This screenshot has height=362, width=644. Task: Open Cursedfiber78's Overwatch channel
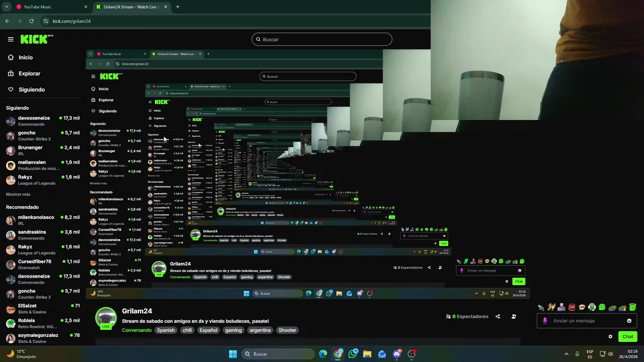tap(43, 264)
